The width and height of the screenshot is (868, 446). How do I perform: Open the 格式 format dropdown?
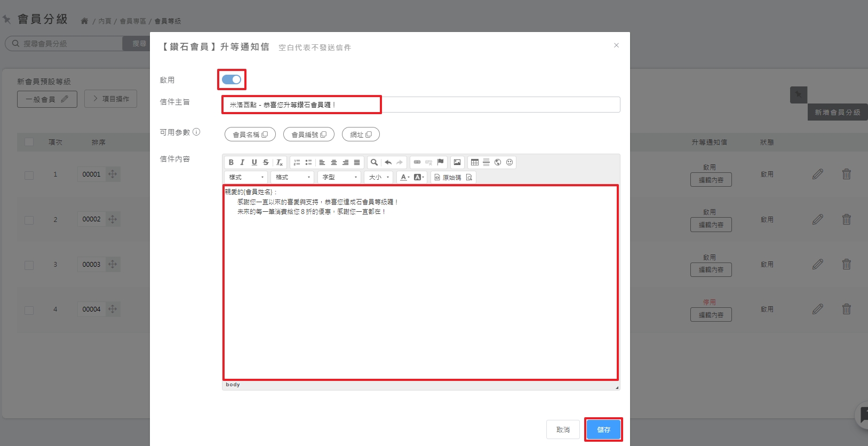tap(293, 177)
